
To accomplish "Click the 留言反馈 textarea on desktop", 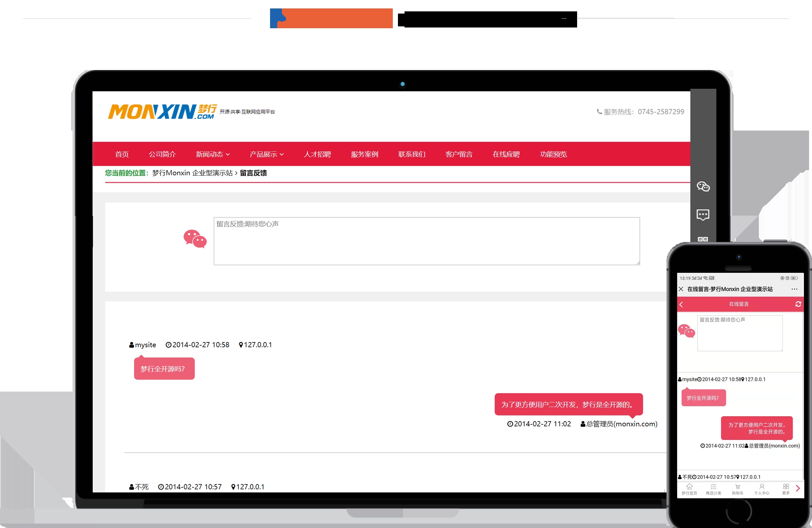I will coord(427,241).
